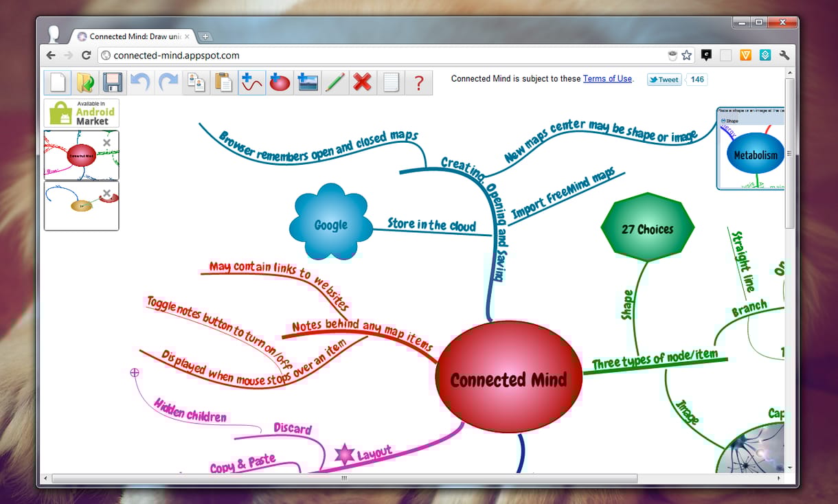The height and width of the screenshot is (504, 838).
Task: Save the map using floppy disk icon
Action: [113, 82]
